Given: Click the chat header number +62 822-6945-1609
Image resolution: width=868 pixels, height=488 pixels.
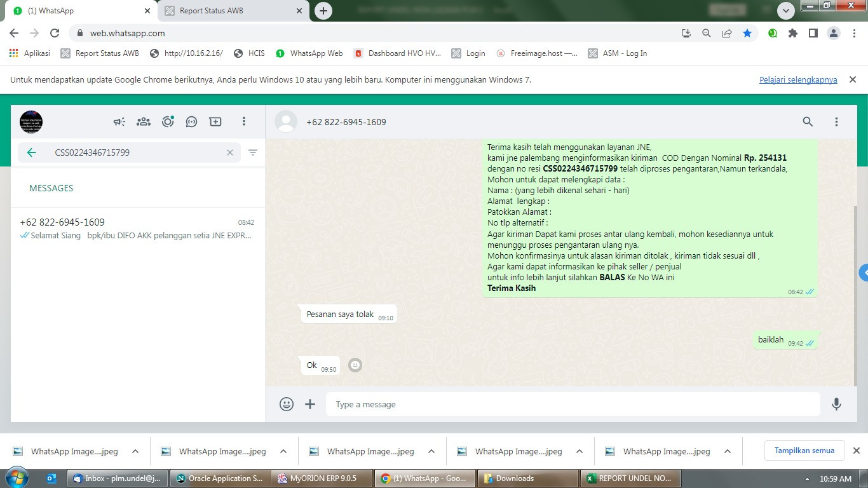Looking at the screenshot, I should [346, 122].
